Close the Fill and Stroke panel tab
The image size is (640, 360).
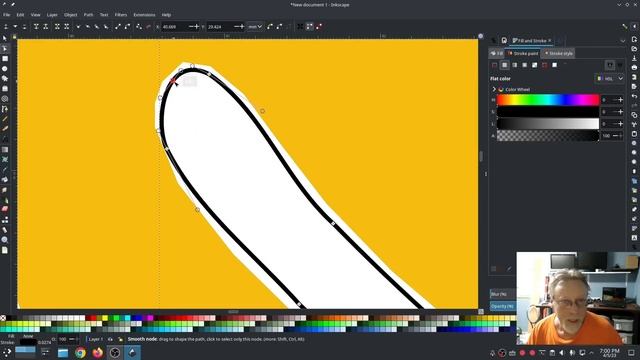[x=549, y=40]
